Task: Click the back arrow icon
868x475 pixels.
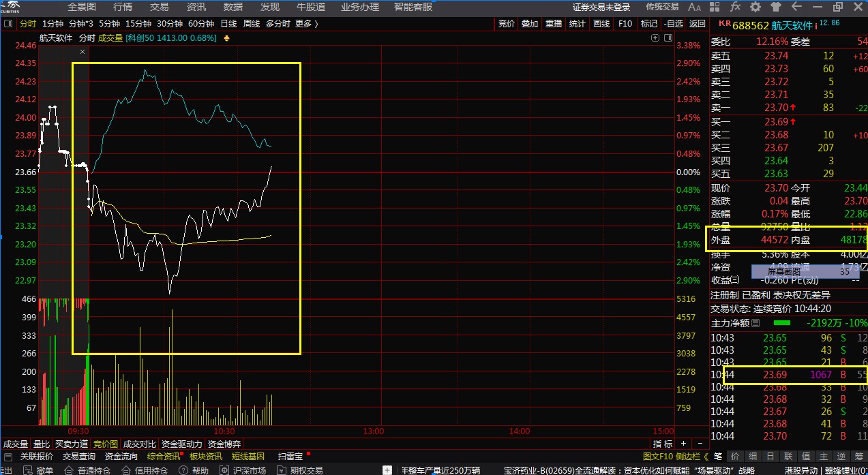Action: click(x=796, y=7)
